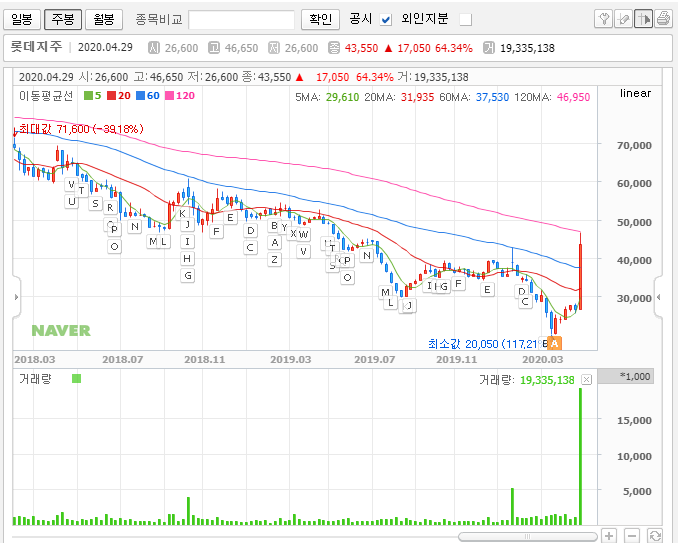Click the green 5-day moving average swatch

[x=88, y=95]
